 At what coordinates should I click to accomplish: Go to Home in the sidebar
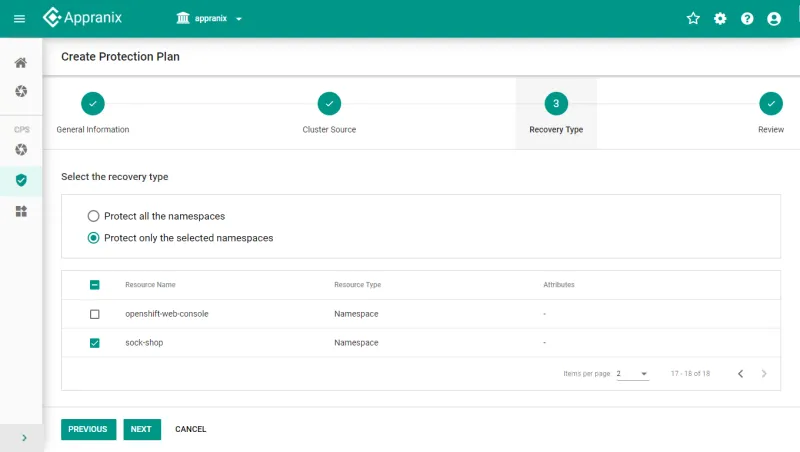(21, 63)
